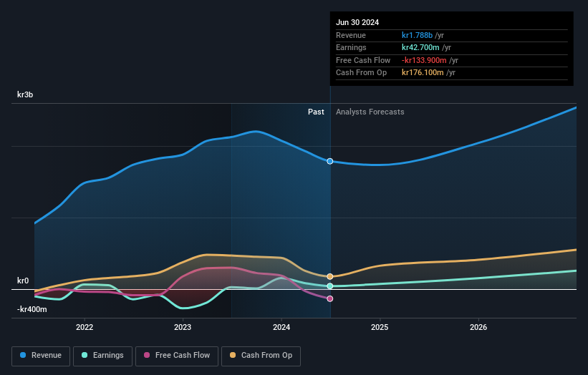
Task: Click the Free Cash Flow label in tooltip
Action: [363, 60]
